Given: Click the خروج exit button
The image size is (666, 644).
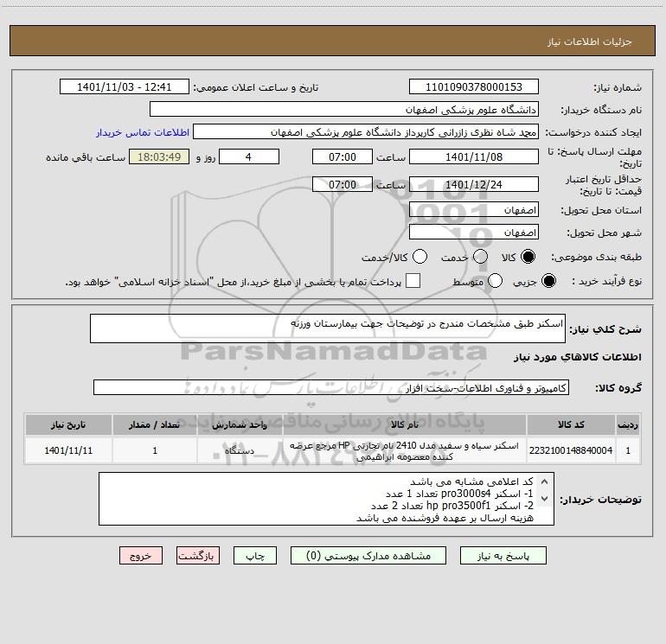Looking at the screenshot, I should coord(141,556).
